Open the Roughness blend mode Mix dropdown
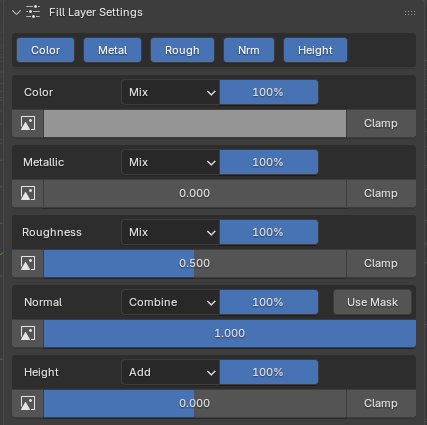This screenshot has height=425, width=427. pyautogui.click(x=171, y=232)
